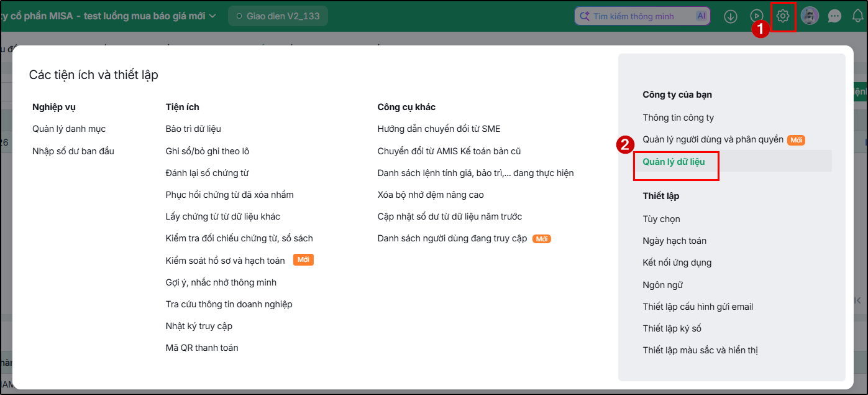Open the chat message bubble icon
The width and height of the screenshot is (868, 395).
(834, 16)
